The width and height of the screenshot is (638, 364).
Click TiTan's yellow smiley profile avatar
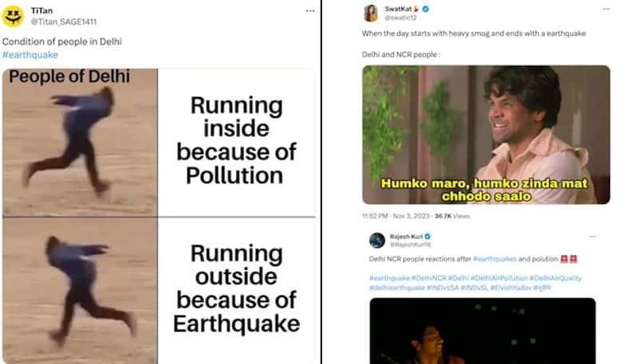[14, 15]
